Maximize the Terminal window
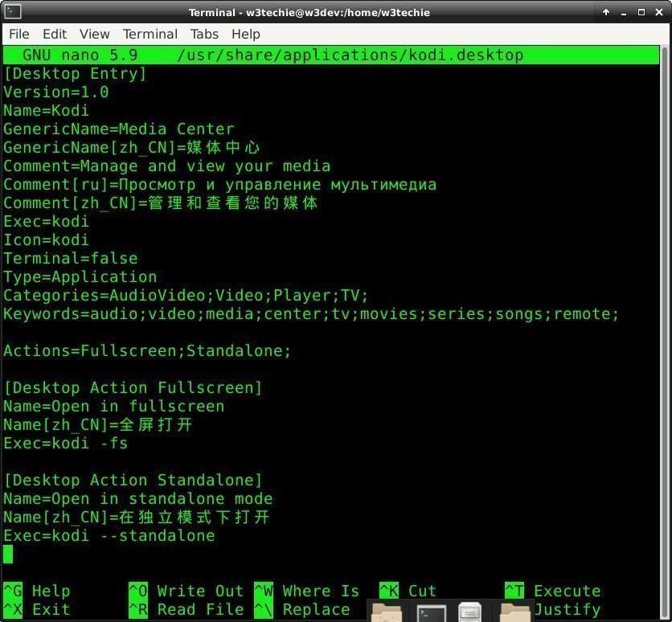Image resolution: width=672 pixels, height=622 pixels. pos(641,12)
